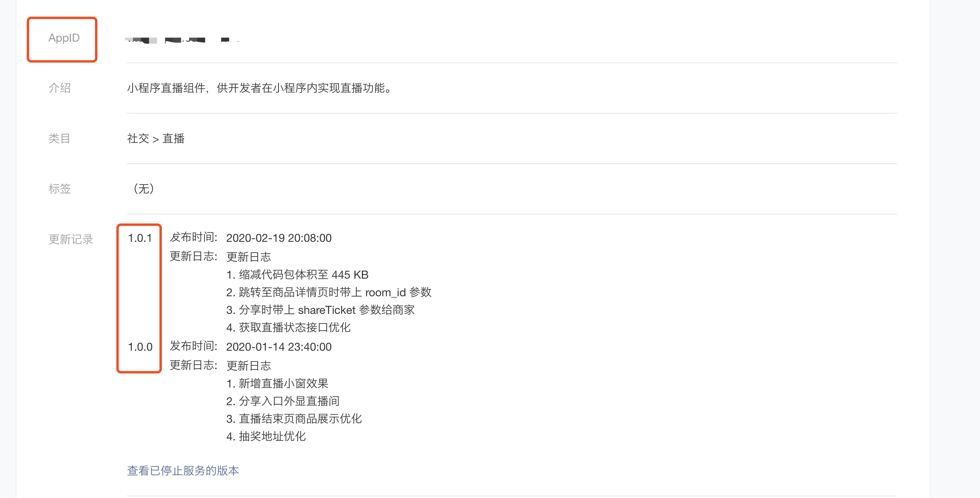
Task: Click the tag value (无)
Action: pos(143,189)
